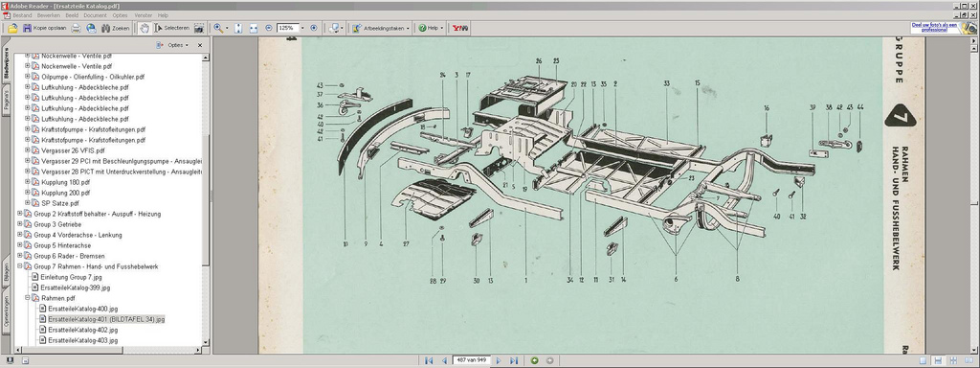Click the Kopie opslaan button
Viewport: 980px width, 368px height.
44,28
